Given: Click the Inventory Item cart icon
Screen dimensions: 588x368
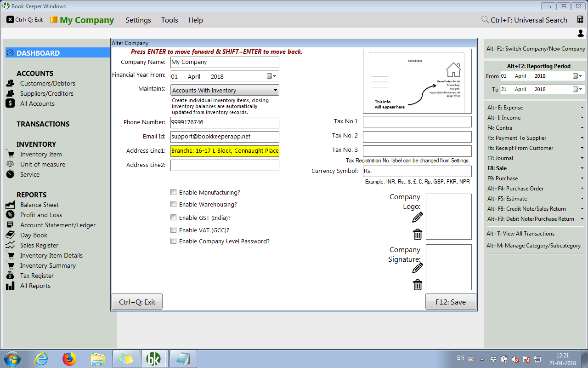Looking at the screenshot, I should (x=10, y=154).
